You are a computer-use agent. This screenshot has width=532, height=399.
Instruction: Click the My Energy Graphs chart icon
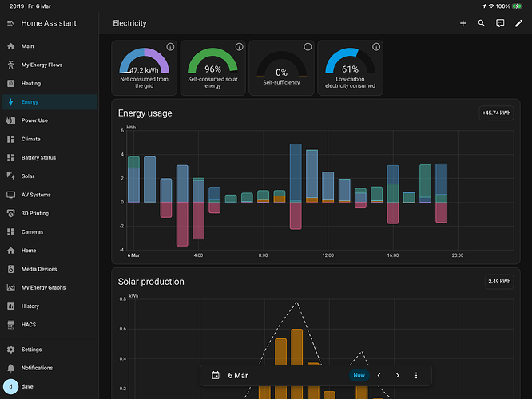click(x=11, y=287)
